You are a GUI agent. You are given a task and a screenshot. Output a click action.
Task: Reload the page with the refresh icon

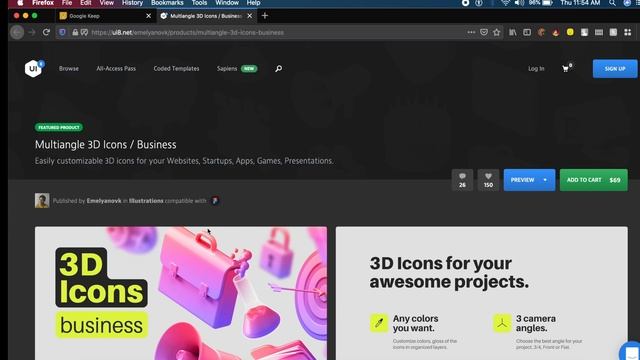click(x=46, y=32)
